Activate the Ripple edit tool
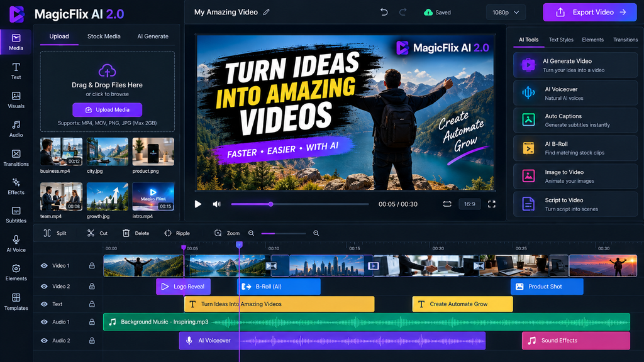 [177, 233]
